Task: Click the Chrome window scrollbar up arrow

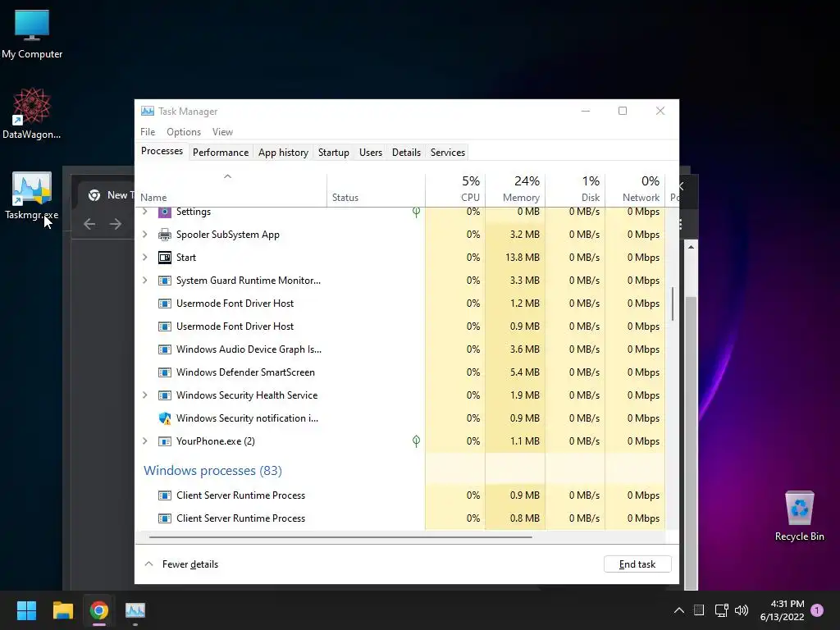Action: 691,247
